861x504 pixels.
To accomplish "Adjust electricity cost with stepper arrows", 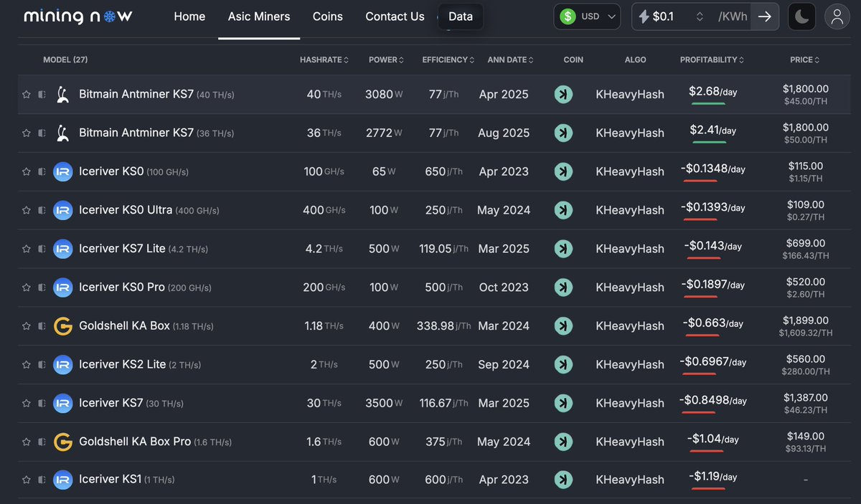I will tap(700, 16).
